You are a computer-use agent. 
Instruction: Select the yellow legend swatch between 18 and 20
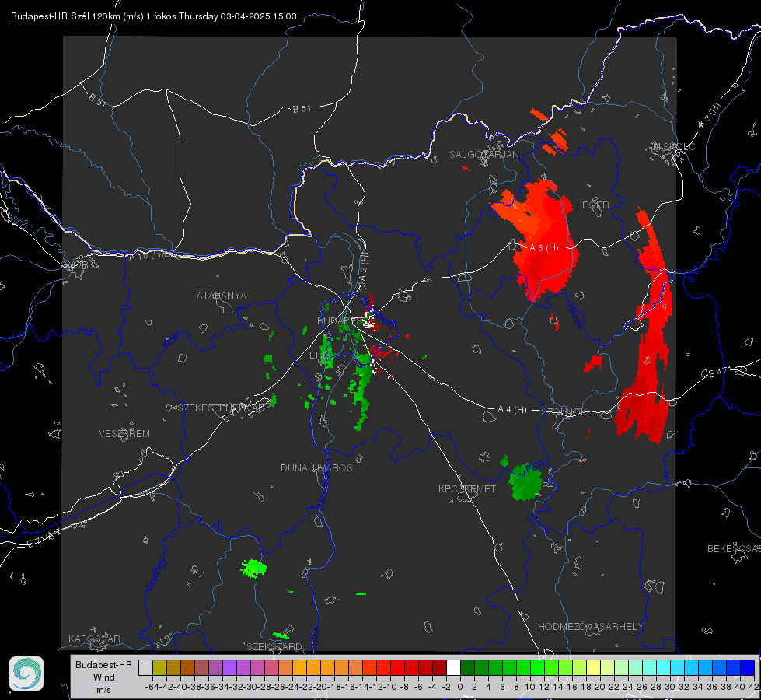(x=594, y=667)
